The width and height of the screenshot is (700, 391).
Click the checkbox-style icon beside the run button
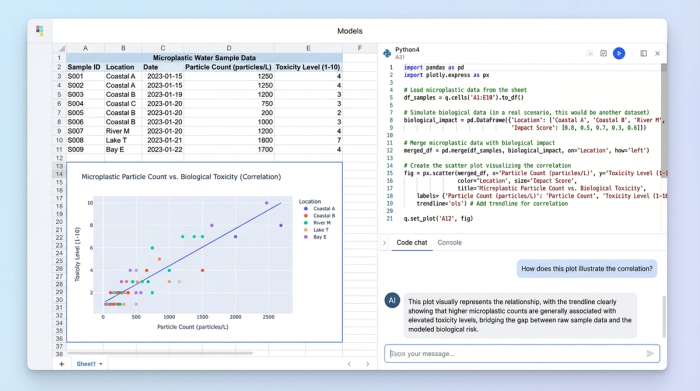[603, 53]
